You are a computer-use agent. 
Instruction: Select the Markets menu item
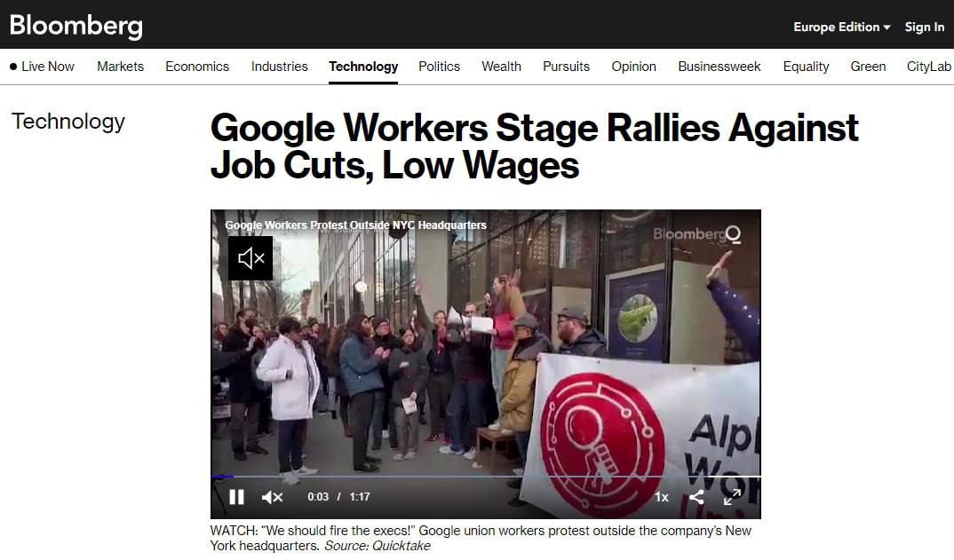(x=121, y=67)
